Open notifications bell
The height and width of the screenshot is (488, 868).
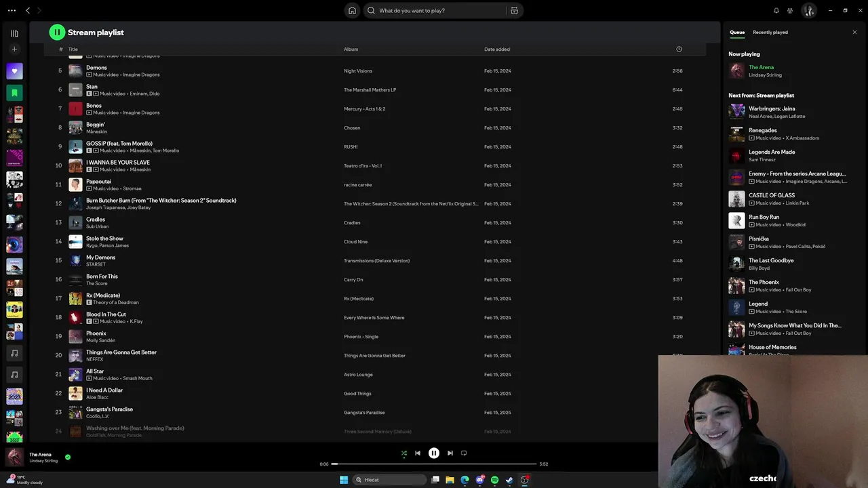[x=776, y=10]
